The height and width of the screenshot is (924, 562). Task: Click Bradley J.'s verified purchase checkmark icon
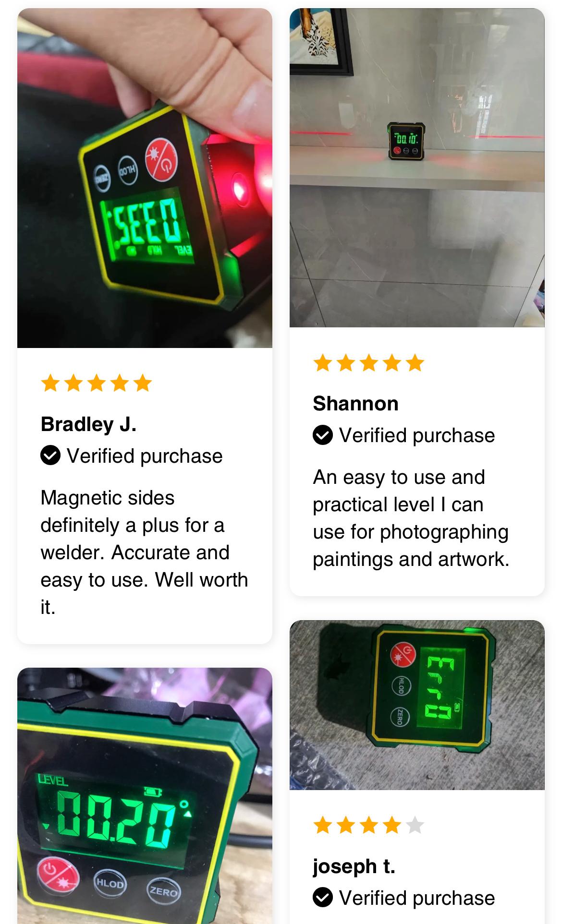(x=50, y=456)
